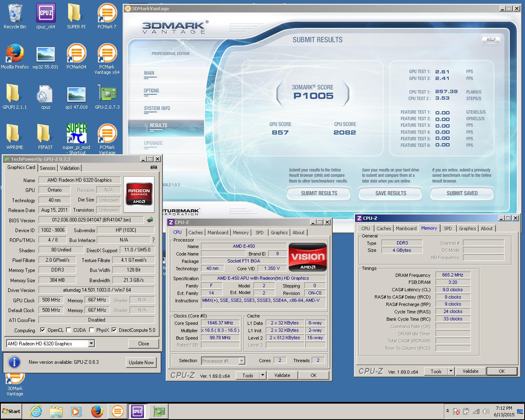The height and width of the screenshot is (420, 525).
Task: Click the CPU-Z taskbar button
Action: (x=137, y=411)
